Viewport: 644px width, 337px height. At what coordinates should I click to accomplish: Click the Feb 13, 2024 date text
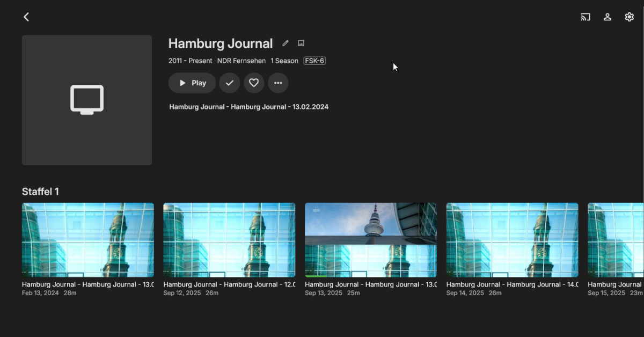click(x=40, y=293)
